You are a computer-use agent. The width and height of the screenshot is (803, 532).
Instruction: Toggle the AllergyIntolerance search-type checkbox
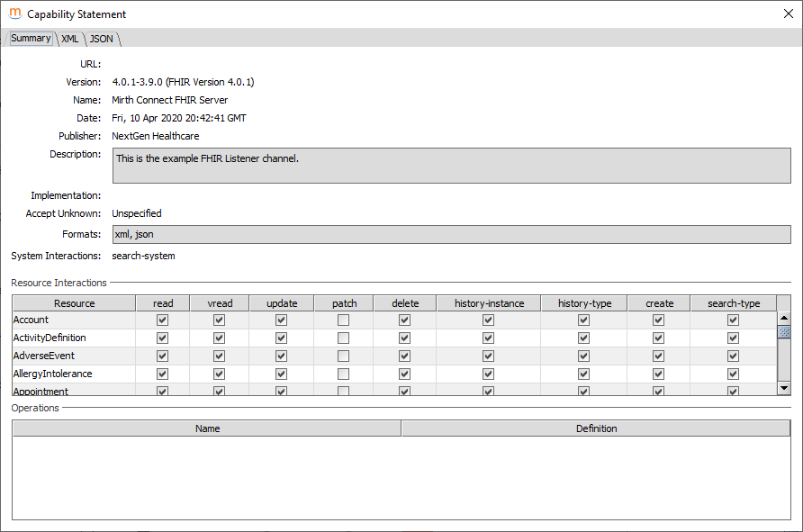(734, 374)
